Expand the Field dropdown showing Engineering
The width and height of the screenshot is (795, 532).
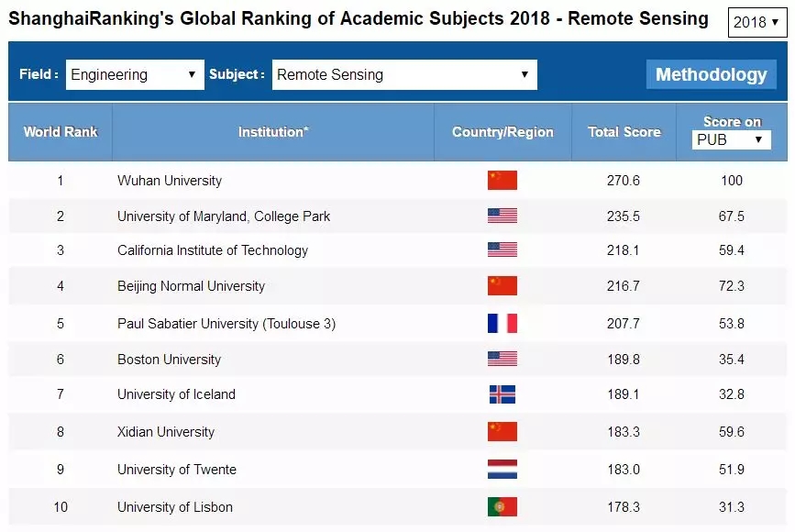click(134, 75)
